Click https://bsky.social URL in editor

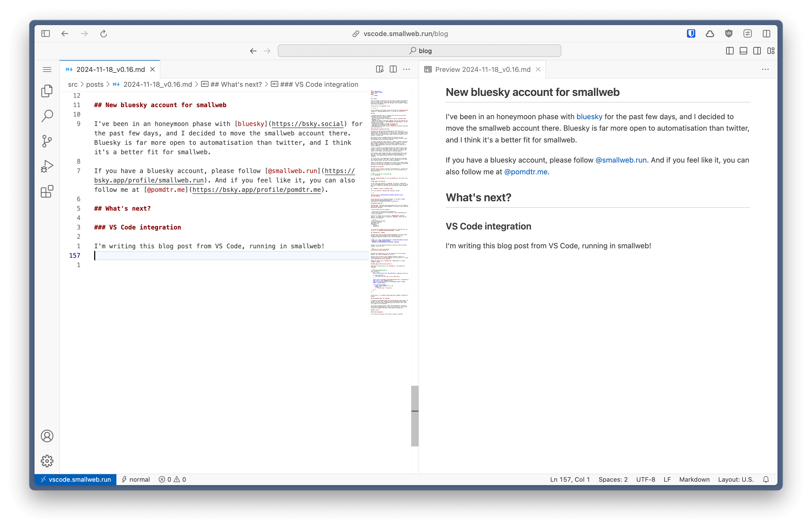click(307, 124)
